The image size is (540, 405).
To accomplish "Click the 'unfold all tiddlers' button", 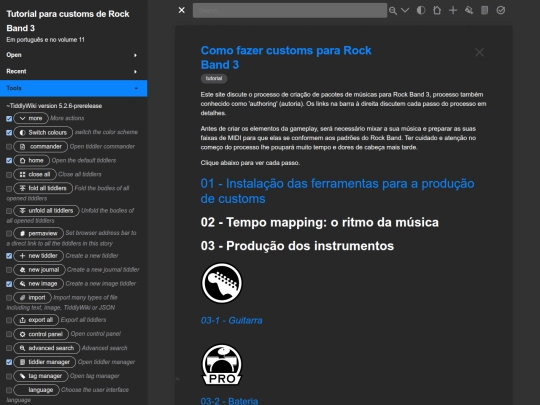I will click(x=46, y=210).
